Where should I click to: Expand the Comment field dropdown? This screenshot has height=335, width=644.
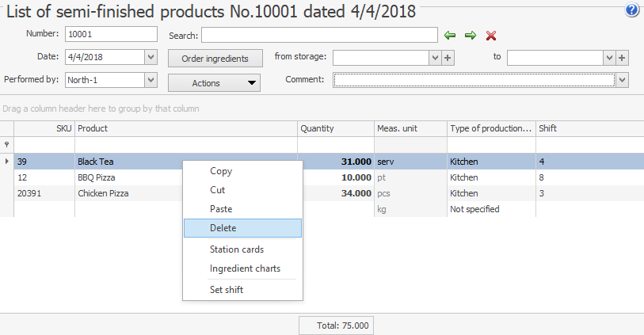[622, 80]
